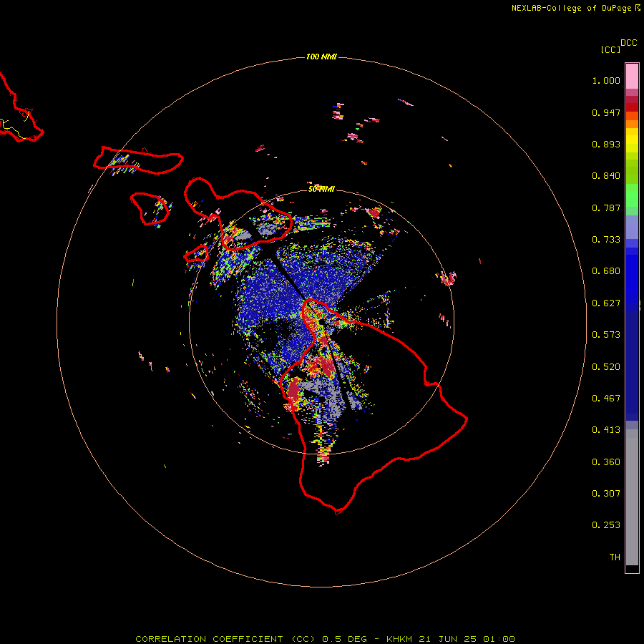644x644 pixels.
Task: Click the pink swatch at top of color bar
Action: tap(632, 77)
